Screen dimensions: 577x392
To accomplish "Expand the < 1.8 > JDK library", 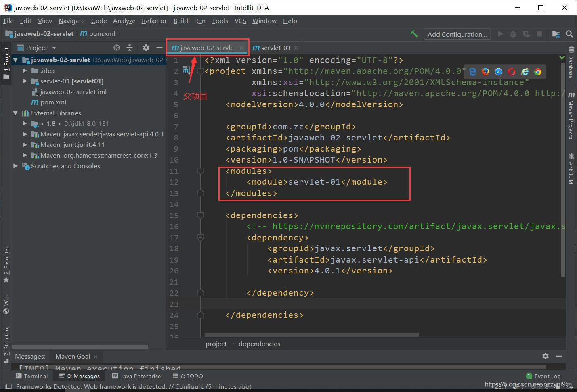I will pyautogui.click(x=25, y=123).
